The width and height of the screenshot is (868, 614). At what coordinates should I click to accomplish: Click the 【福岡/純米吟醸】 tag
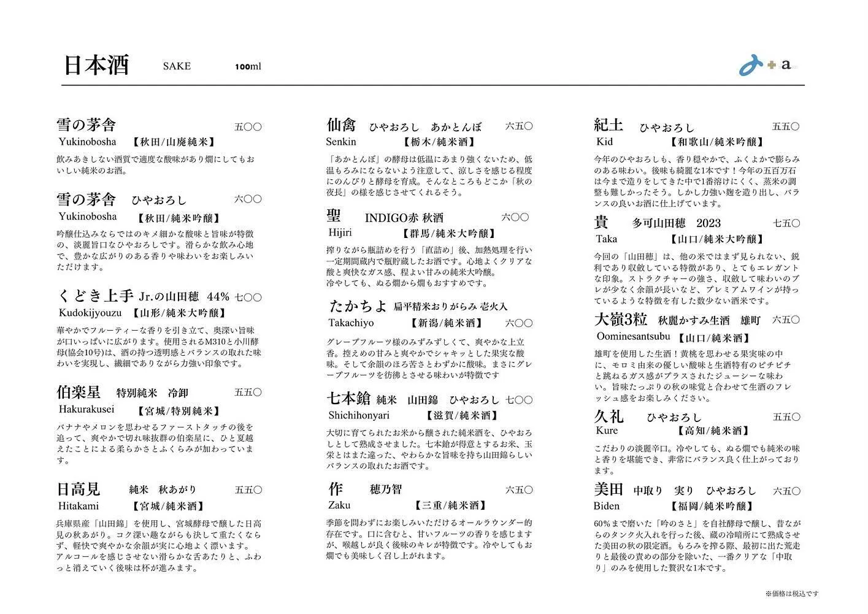tap(712, 506)
